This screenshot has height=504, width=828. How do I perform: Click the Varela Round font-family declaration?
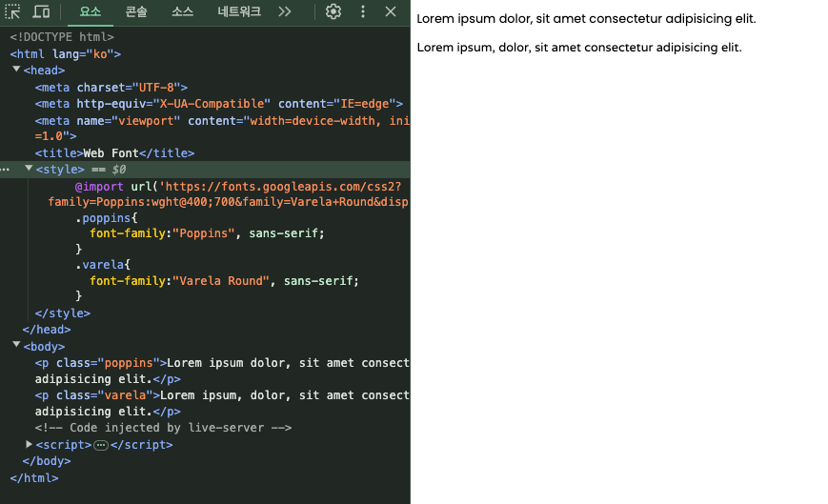(224, 281)
